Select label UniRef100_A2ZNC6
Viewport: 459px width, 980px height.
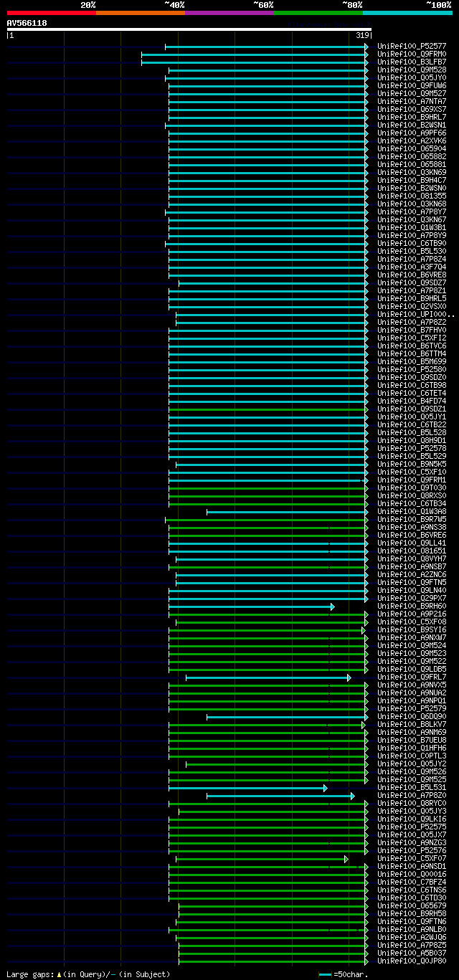click(x=412, y=575)
